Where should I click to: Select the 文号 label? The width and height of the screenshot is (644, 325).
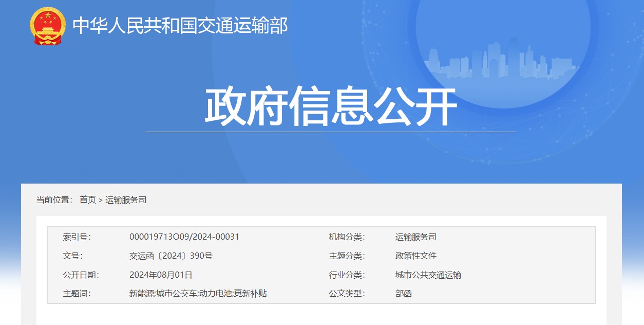pyautogui.click(x=73, y=256)
